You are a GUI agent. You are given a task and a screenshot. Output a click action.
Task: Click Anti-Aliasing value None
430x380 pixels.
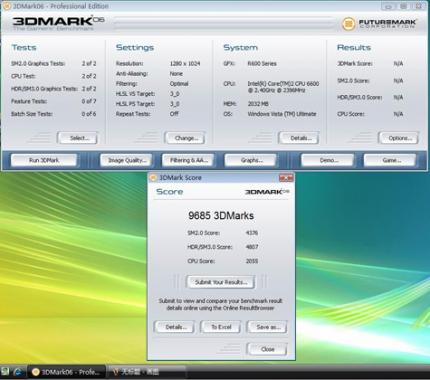[176, 73]
